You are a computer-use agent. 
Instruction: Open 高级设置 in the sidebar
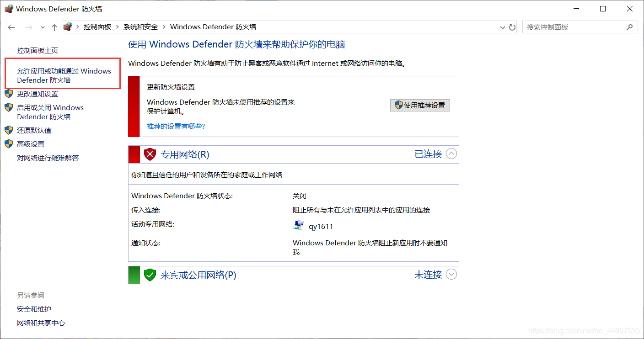tap(31, 144)
